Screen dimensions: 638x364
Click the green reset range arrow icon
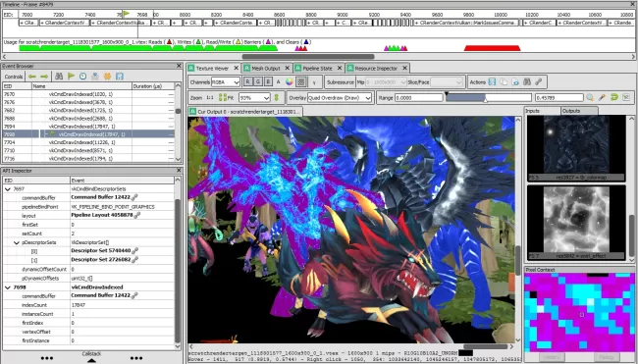click(x=614, y=97)
